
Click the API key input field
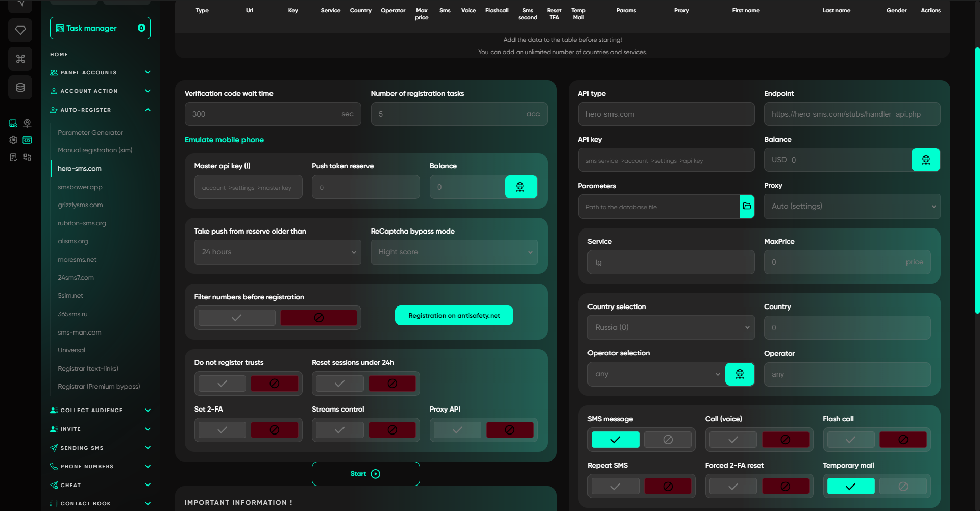[666, 161]
